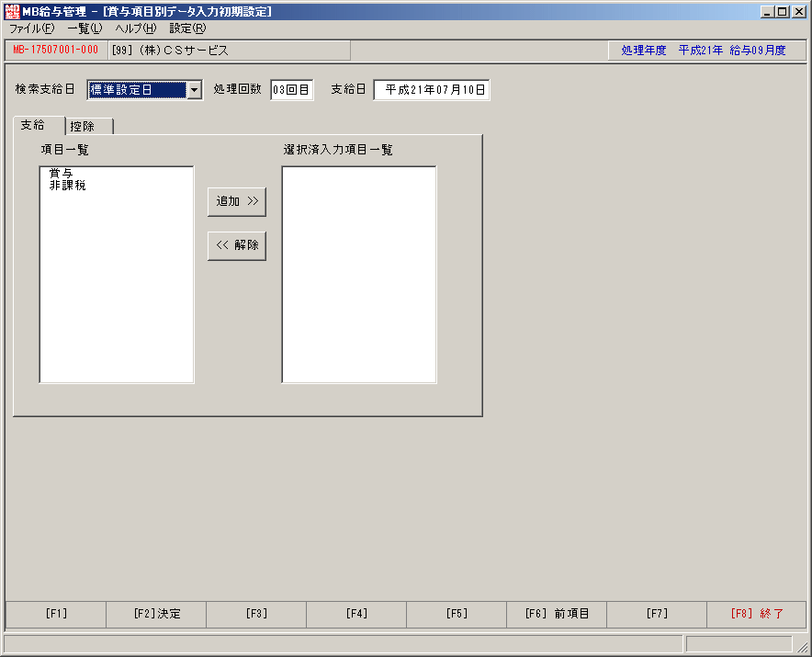
Task: Click the MB-17507001-000 code label
Action: pyautogui.click(x=56, y=51)
